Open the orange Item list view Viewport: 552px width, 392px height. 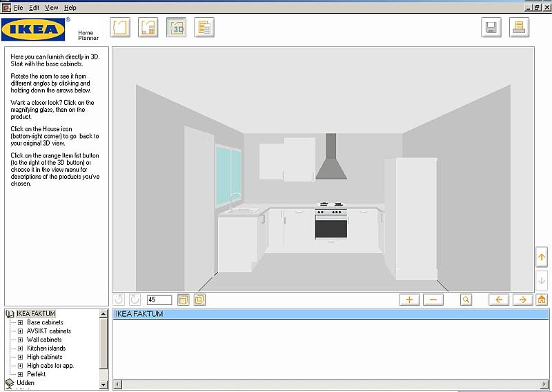[204, 28]
